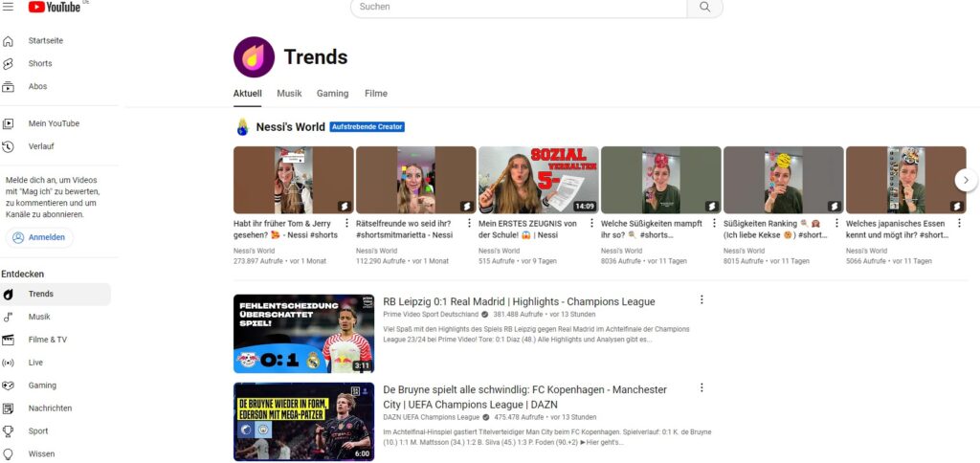Play the Welche Süßigkeiten short thumbnail

pyautogui.click(x=661, y=180)
